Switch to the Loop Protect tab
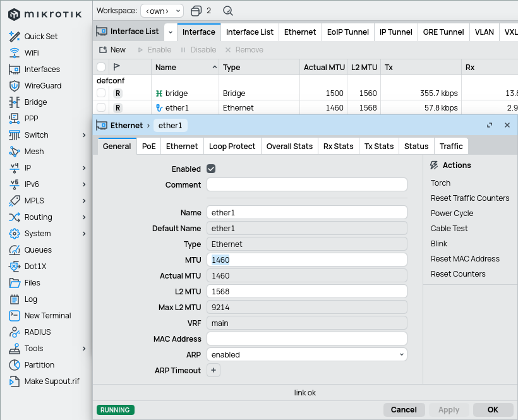This screenshot has width=518, height=420. (232, 146)
